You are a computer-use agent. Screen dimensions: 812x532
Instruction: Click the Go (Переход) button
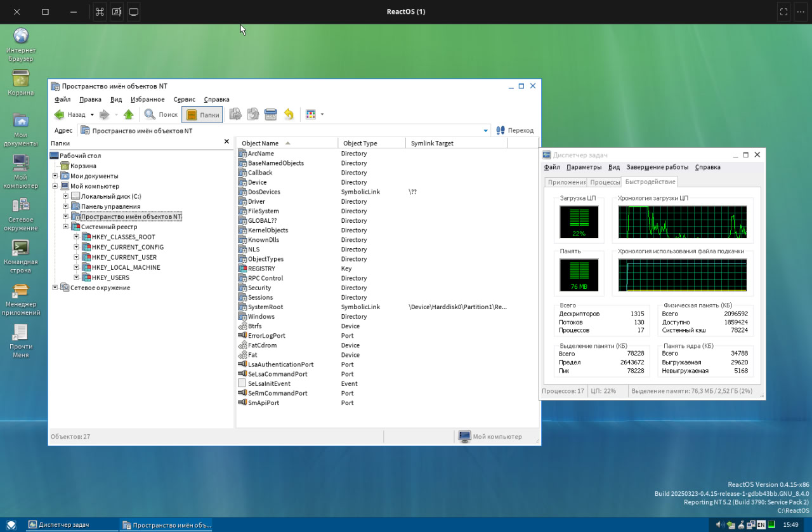(x=514, y=131)
